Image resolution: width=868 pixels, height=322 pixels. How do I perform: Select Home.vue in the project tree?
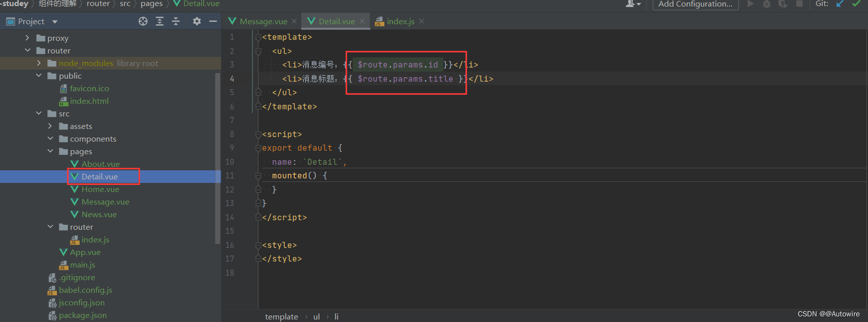point(100,189)
